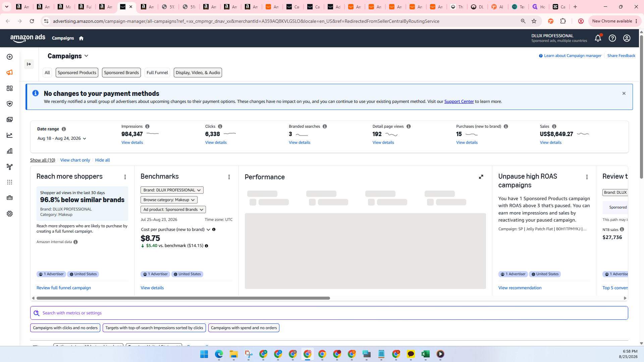Open the account profile icon in header
The image size is (644, 362).
[x=627, y=38]
